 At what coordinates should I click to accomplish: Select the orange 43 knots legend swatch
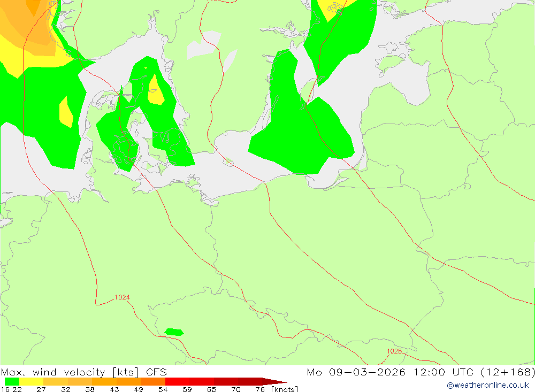(128, 381)
